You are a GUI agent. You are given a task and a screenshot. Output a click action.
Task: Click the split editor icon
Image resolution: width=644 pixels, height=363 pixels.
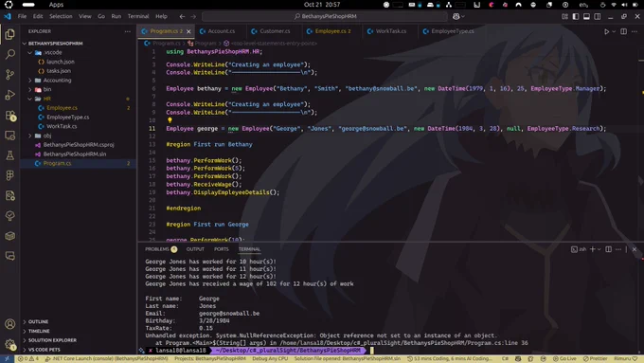(623, 31)
